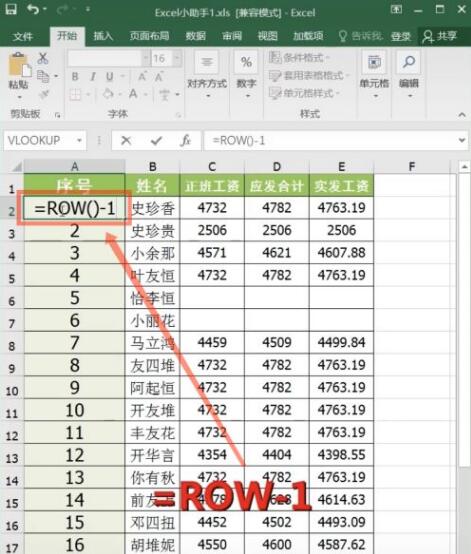The image size is (471, 554).
Task: Click the 粘贴 paste clipboard icon
Action: pos(19,65)
